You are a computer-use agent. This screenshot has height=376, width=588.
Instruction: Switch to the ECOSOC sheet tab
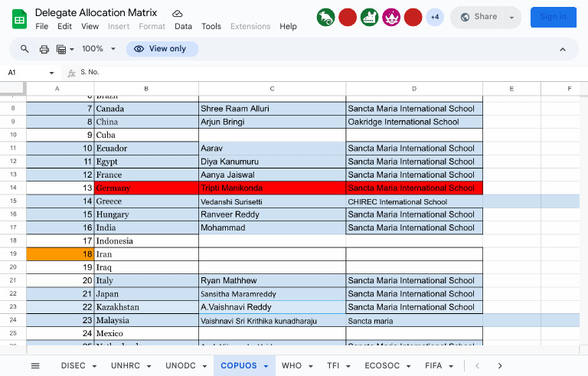(382, 365)
